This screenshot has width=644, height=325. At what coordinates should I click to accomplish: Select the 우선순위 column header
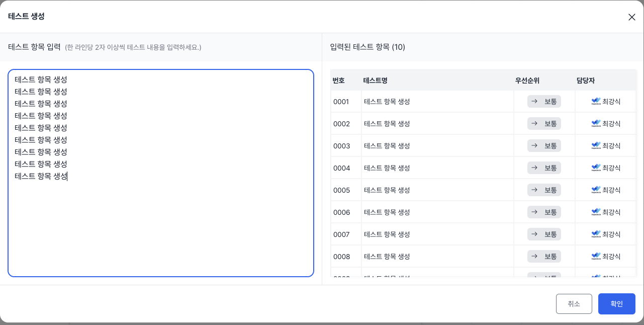pos(527,80)
